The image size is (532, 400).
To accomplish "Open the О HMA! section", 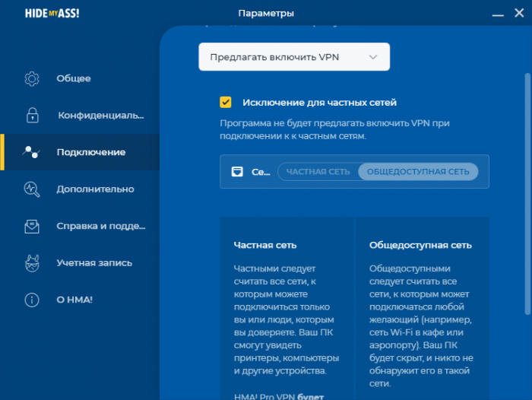I will pyautogui.click(x=80, y=300).
